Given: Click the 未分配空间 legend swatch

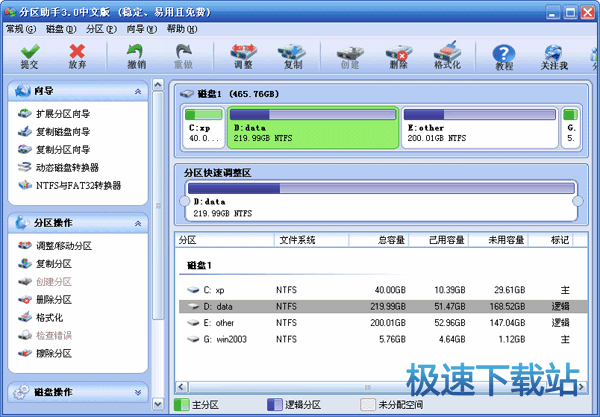Looking at the screenshot, I should (x=368, y=405).
